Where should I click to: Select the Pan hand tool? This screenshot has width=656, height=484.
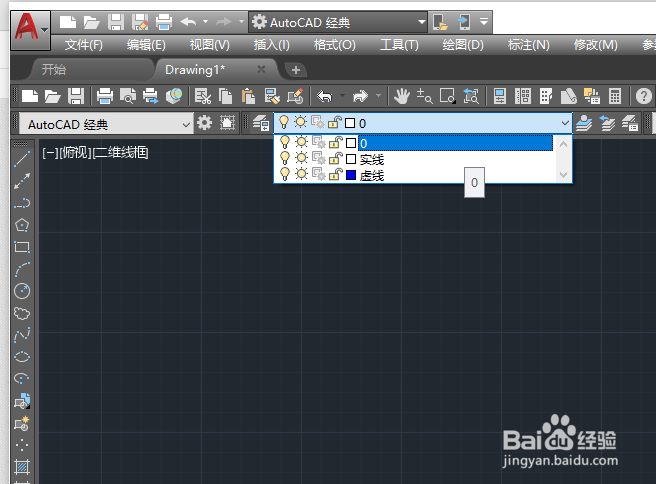[402, 96]
